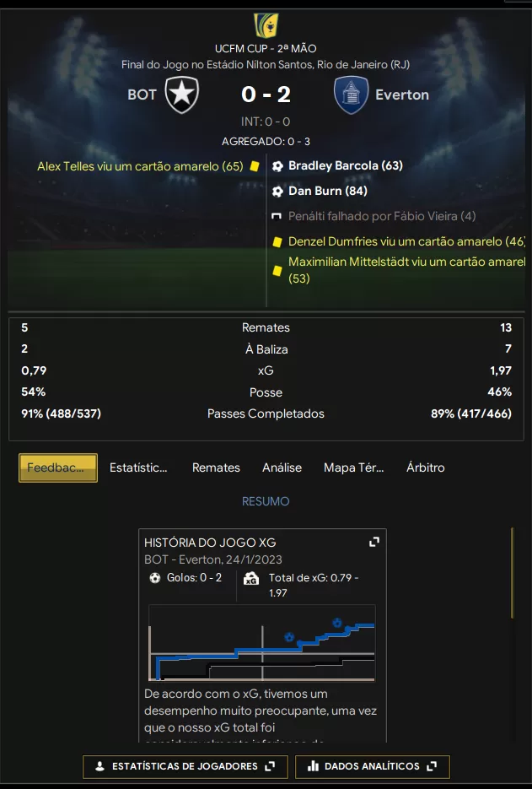Viewport: 532px width, 789px height.
Task: Open the Feedback tab
Action: (58, 468)
